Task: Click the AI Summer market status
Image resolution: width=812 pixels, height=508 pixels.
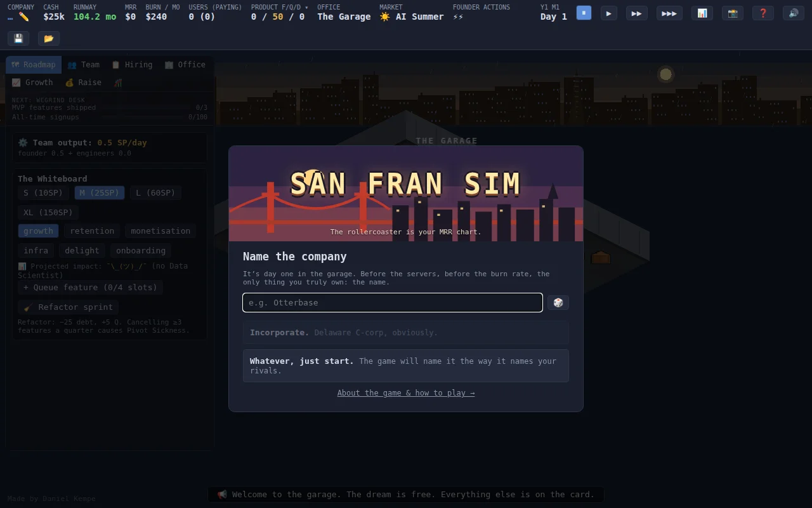Action: tap(412, 17)
